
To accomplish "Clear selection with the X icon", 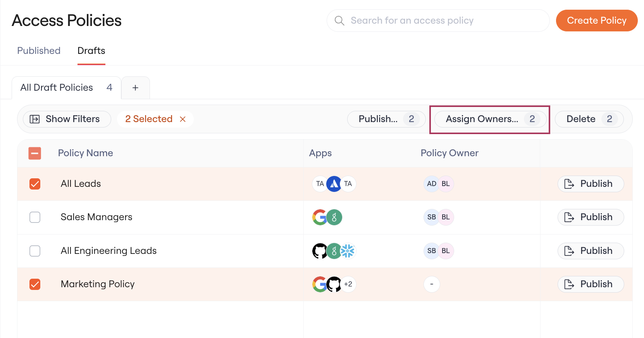I will point(183,119).
